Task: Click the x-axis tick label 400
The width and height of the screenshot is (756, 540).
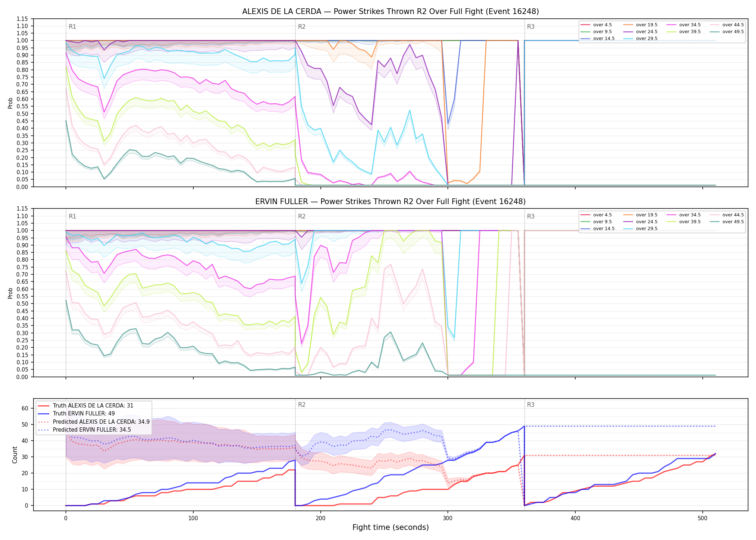Action: (575, 518)
